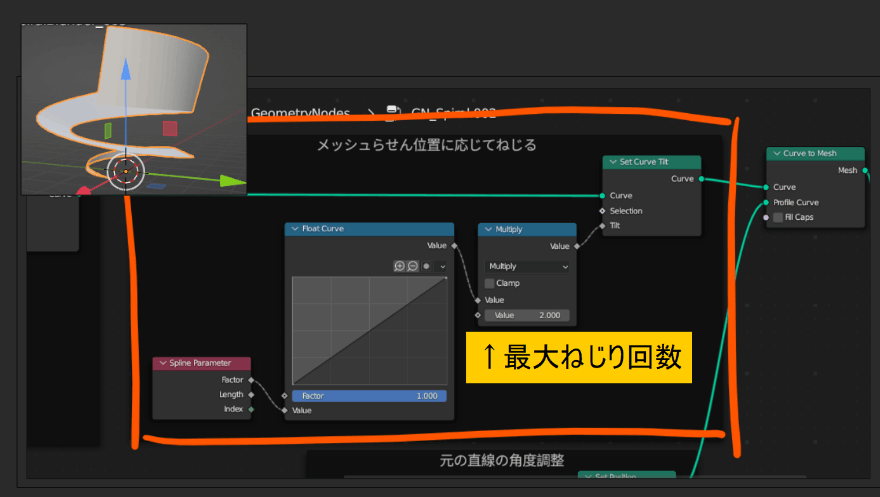This screenshot has height=497, width=880.
Task: Click the Float Curve Value input socket
Action: pos(285,411)
